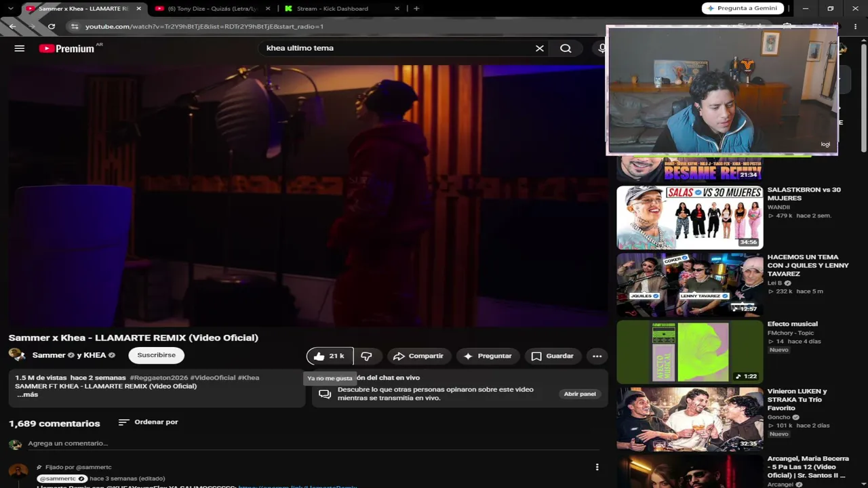This screenshot has height=488, width=868.
Task: Open Arcangel, Maria Becerra video thumbnail
Action: (690, 471)
